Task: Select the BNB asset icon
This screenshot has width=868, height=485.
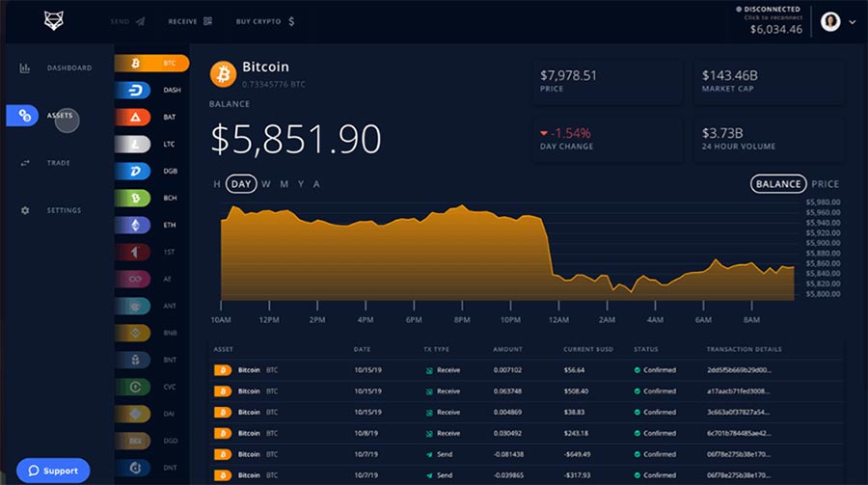Action: click(x=133, y=333)
